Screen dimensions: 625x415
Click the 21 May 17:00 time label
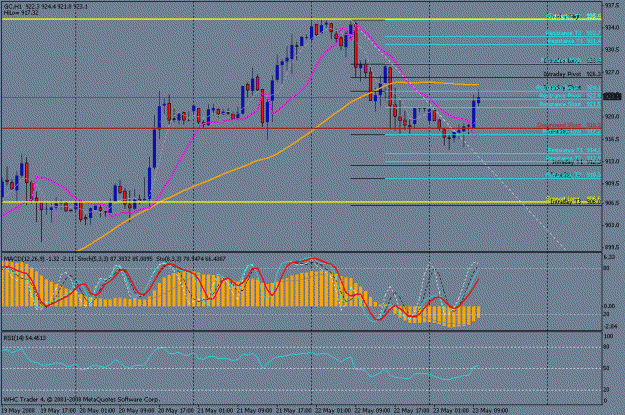pos(294,411)
